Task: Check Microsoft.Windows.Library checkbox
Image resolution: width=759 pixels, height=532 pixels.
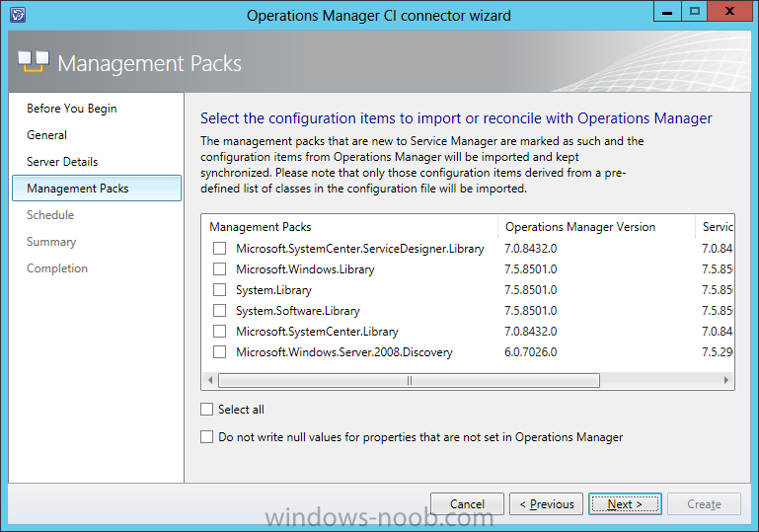Action: [x=219, y=269]
